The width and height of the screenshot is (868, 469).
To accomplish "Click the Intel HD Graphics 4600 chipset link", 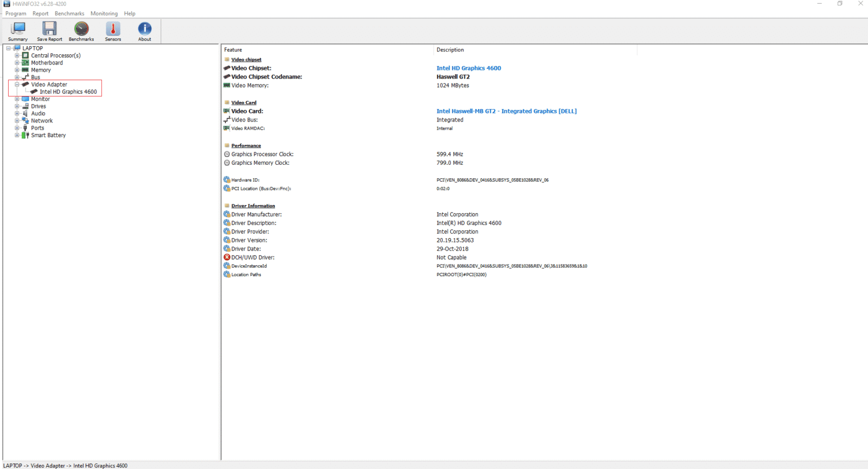I will pos(469,68).
